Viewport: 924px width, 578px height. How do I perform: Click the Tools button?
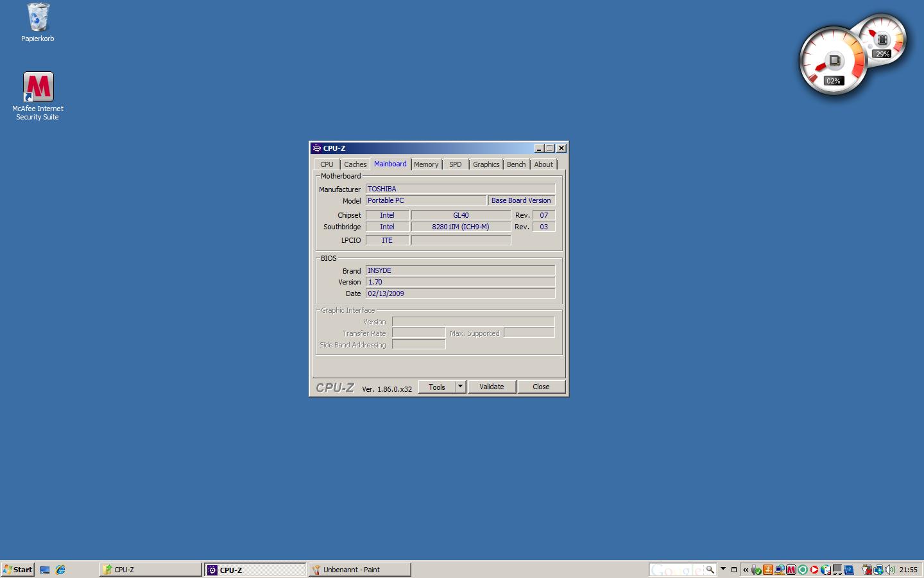pyautogui.click(x=437, y=387)
